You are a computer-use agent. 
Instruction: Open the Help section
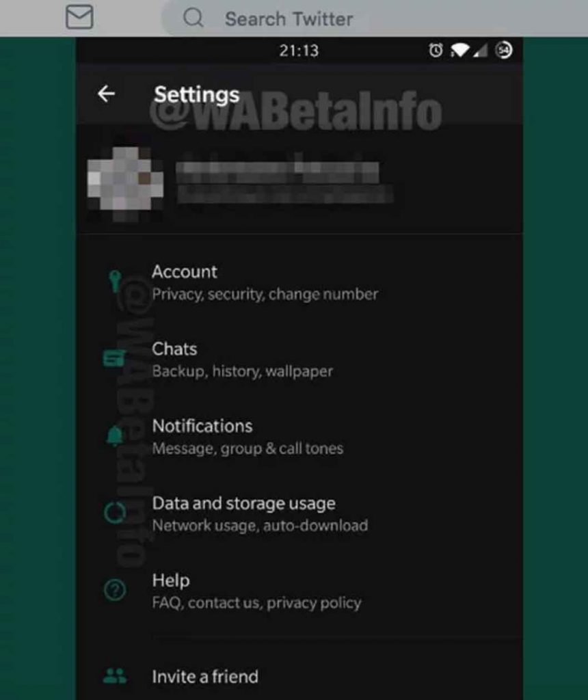pyautogui.click(x=299, y=591)
